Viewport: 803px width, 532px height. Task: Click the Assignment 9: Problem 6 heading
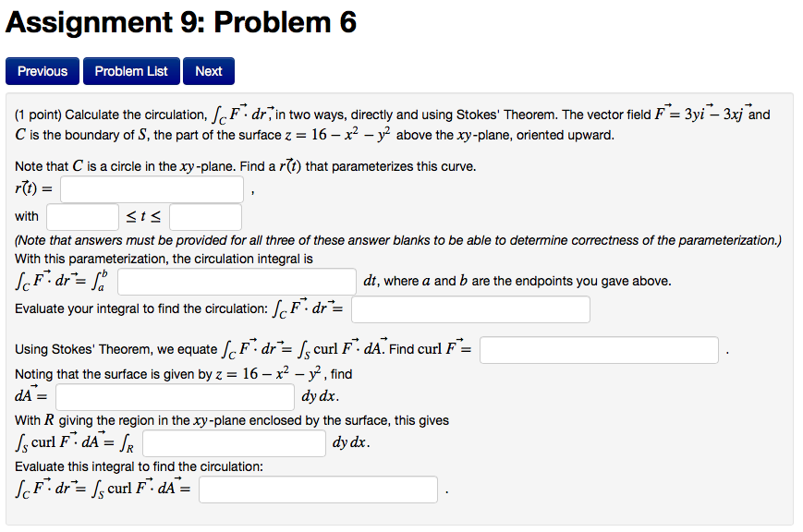pyautogui.click(x=181, y=22)
